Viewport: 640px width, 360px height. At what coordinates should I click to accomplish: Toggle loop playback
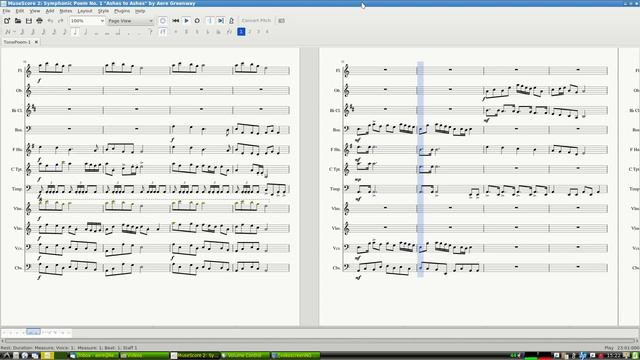click(x=197, y=20)
